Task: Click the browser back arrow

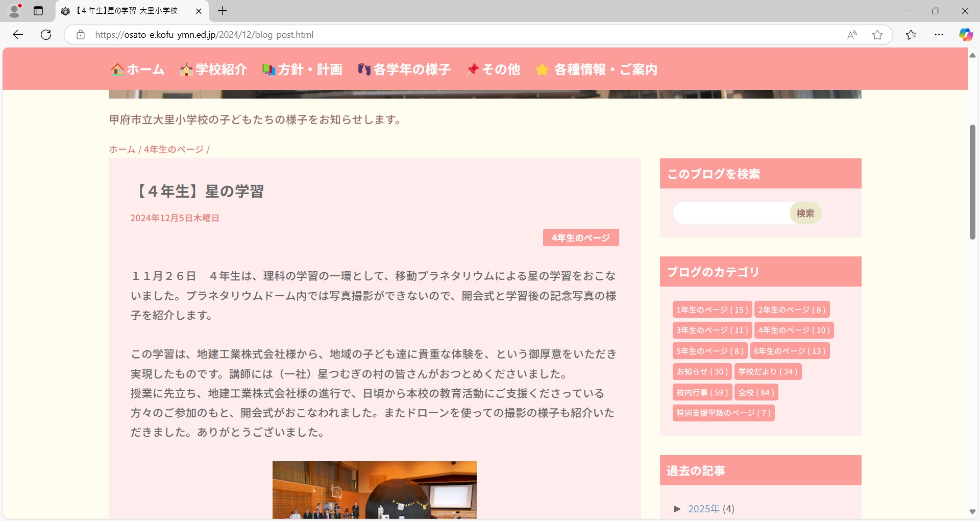Action: [18, 35]
